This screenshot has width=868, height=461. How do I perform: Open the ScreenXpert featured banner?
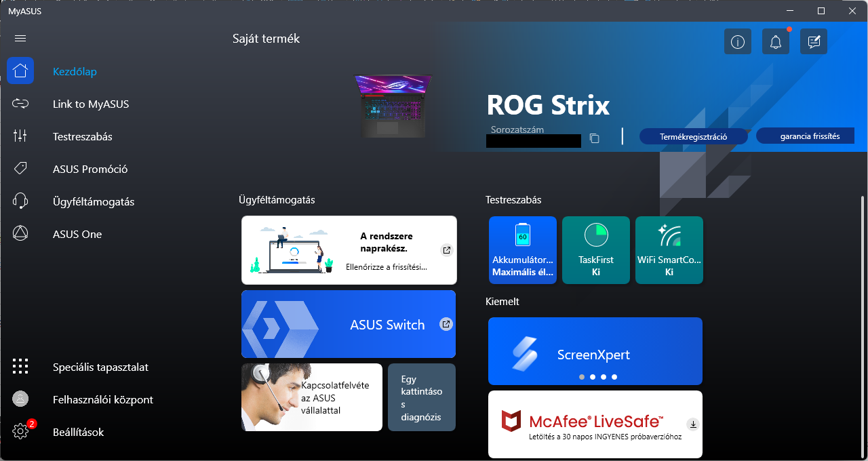(595, 351)
